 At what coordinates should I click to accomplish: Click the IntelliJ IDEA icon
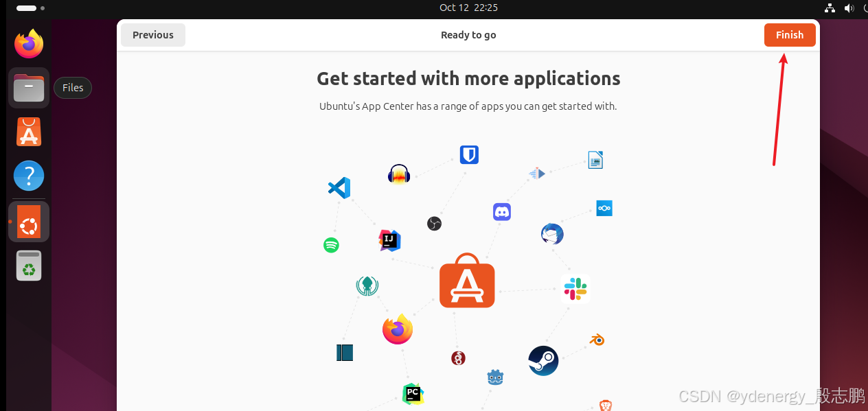389,240
